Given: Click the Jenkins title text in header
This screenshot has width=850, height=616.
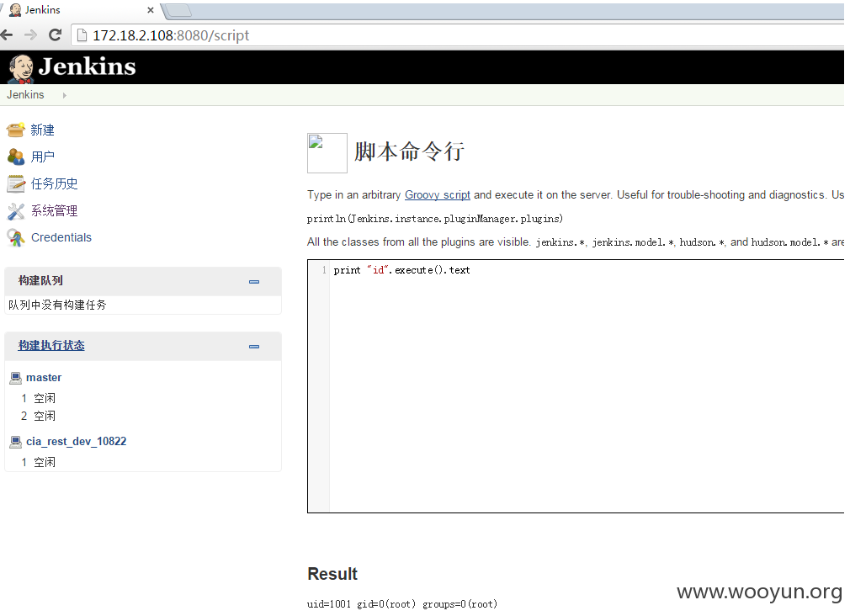Looking at the screenshot, I should 87,66.
